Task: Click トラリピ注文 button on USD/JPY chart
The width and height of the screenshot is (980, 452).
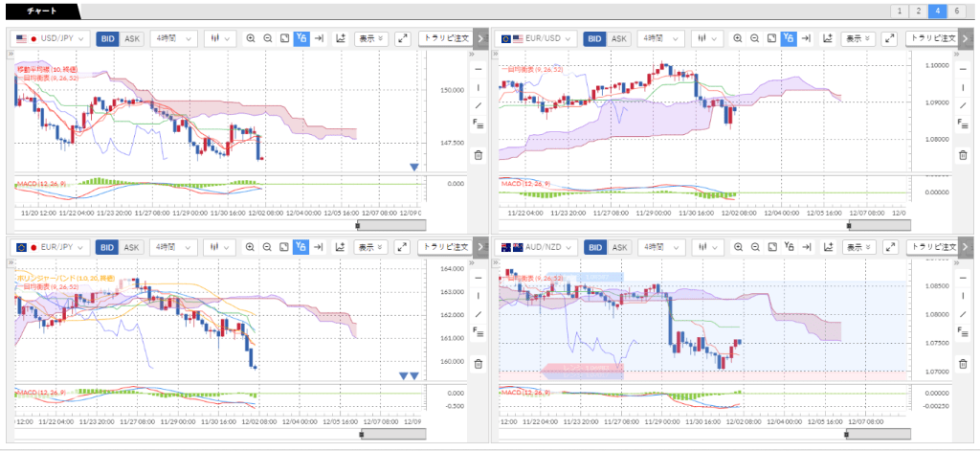Action: 446,38
